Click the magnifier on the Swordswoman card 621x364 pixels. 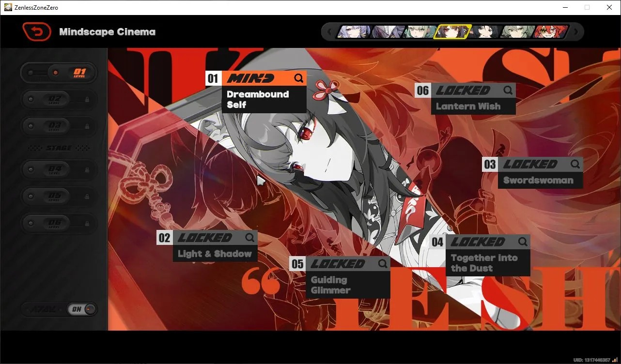click(575, 164)
